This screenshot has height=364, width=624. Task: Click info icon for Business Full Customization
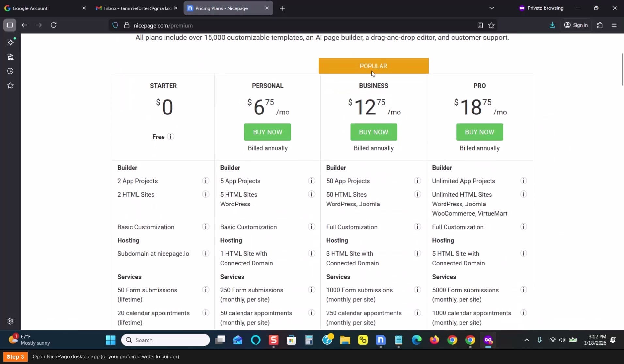point(417,227)
